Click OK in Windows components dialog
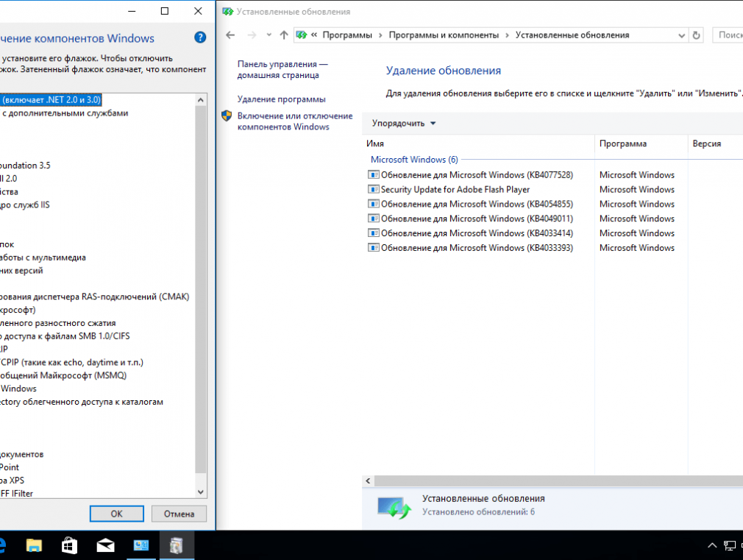Viewport: 743px width, 560px height. (116, 514)
